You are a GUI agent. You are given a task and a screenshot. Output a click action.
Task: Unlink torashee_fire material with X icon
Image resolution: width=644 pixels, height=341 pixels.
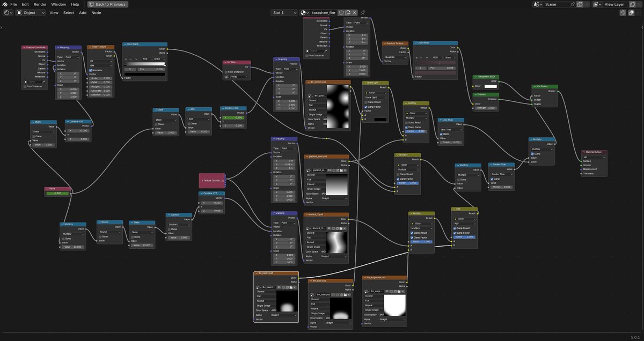[x=355, y=12]
